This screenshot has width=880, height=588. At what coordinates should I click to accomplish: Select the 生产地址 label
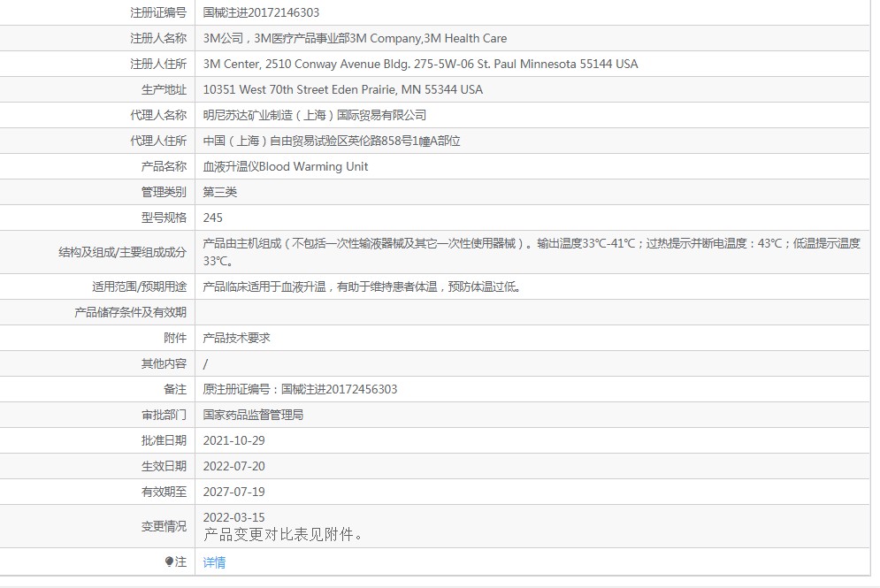coord(164,90)
